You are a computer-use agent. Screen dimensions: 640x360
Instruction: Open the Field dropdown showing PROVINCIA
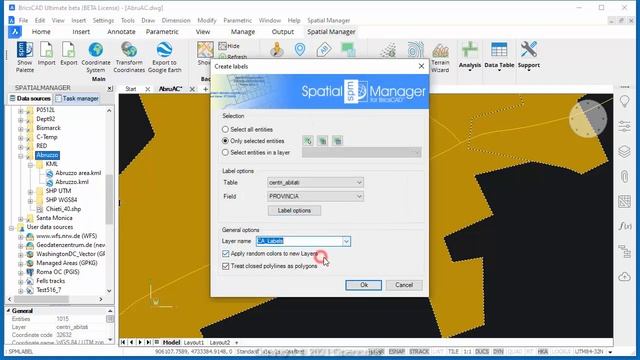(315, 196)
